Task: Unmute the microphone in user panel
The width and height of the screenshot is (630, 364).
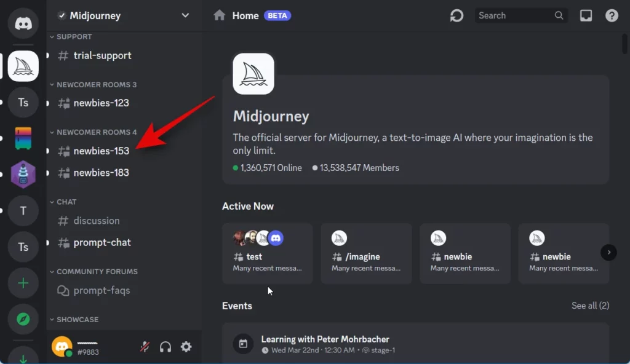Action: tap(145, 347)
